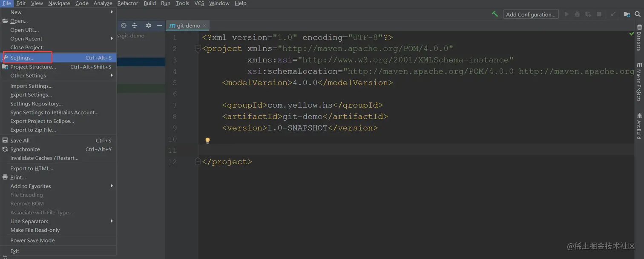Expand the New submenu
Viewport: 644px width, 259px height.
coord(58,12)
